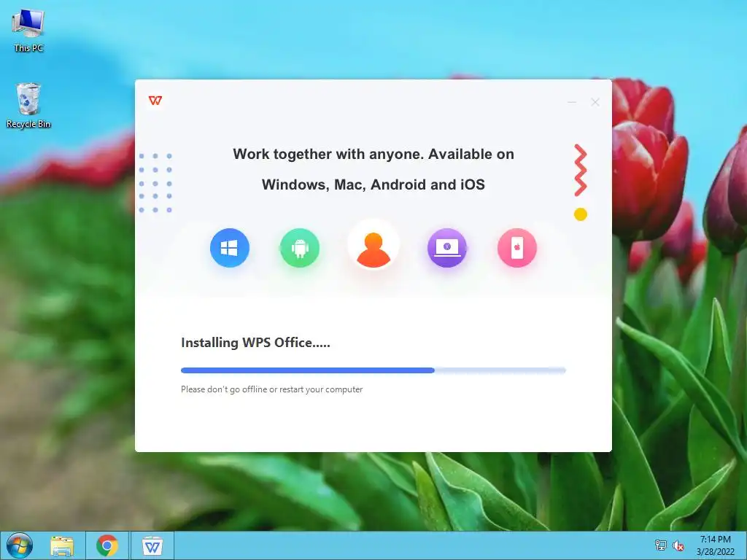Image resolution: width=747 pixels, height=560 pixels.
Task: Launch Google Chrome from the taskbar
Action: coord(107,545)
